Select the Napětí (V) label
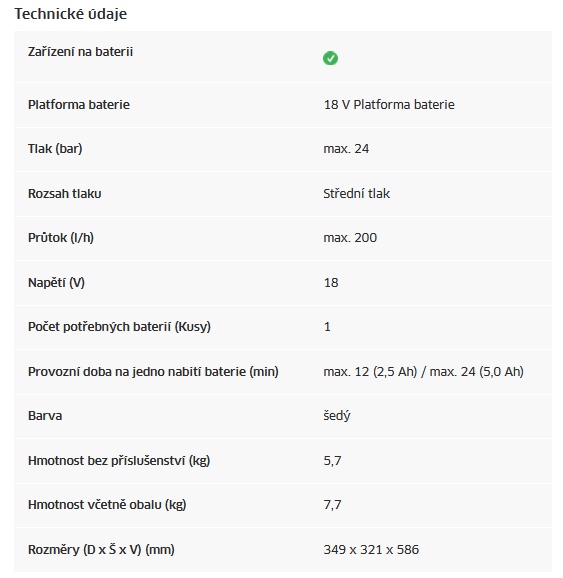 coord(56,283)
